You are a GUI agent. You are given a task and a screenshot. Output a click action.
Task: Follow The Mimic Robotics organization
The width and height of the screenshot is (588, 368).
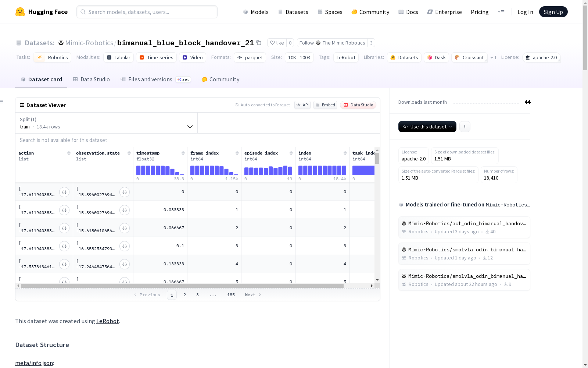[332, 43]
